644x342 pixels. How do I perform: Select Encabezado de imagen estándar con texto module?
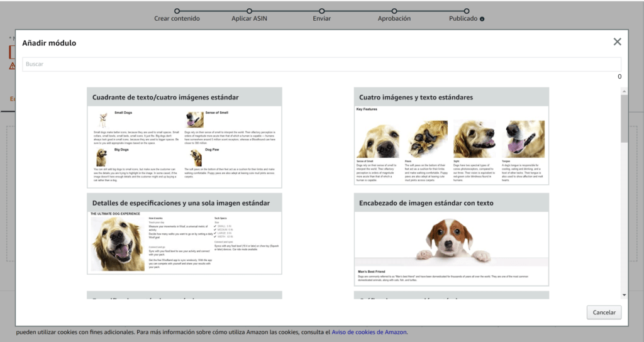(452, 240)
